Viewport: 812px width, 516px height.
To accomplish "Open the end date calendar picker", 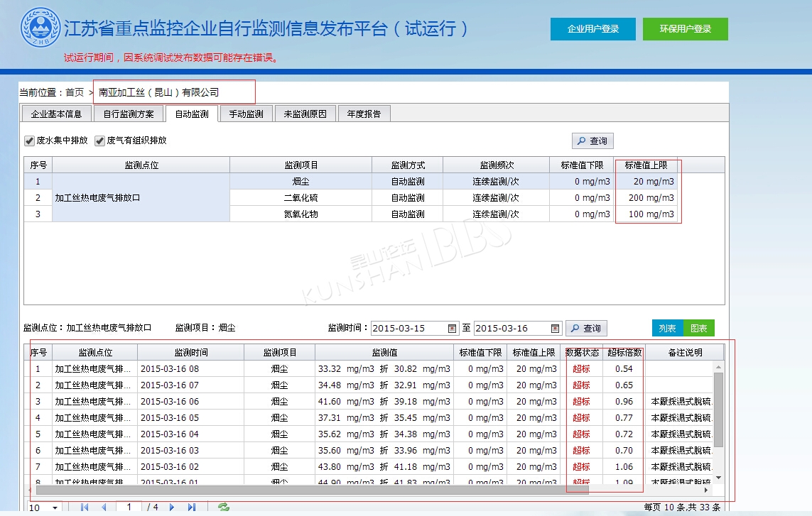I will click(555, 329).
